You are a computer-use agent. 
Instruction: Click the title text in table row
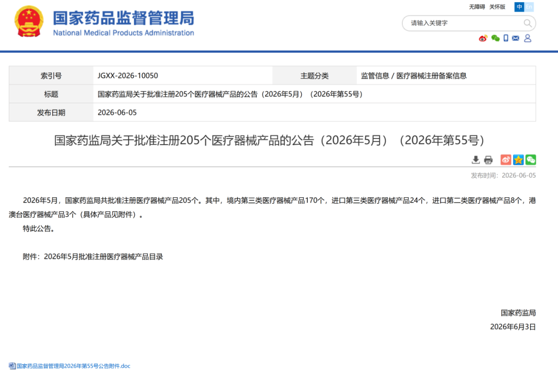point(230,95)
